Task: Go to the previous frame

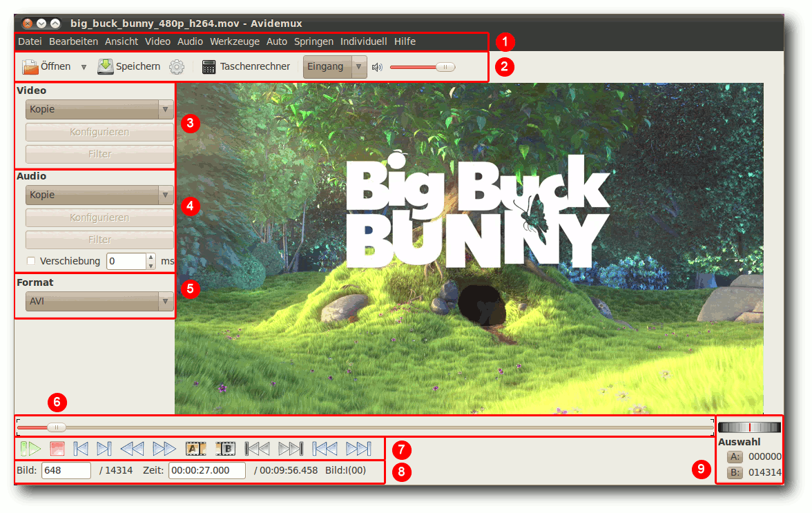Action: click(x=81, y=449)
